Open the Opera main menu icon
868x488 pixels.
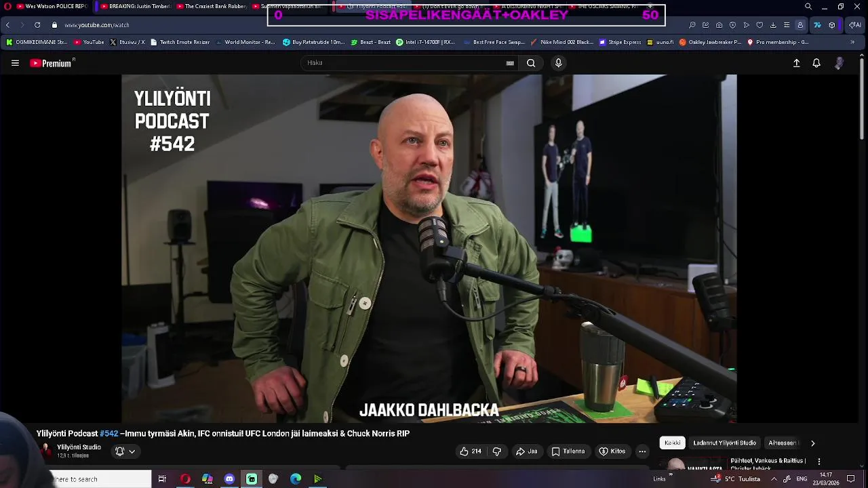pos(8,6)
